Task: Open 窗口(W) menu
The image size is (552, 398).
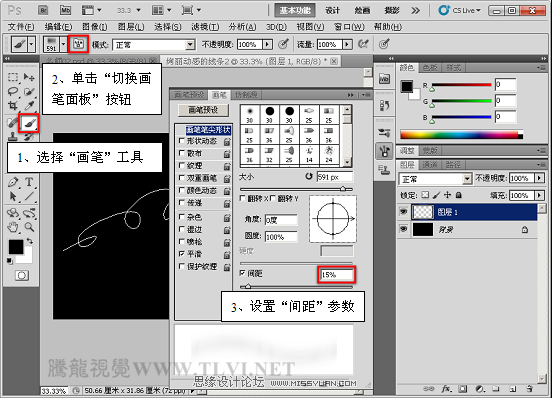Action: (x=349, y=27)
